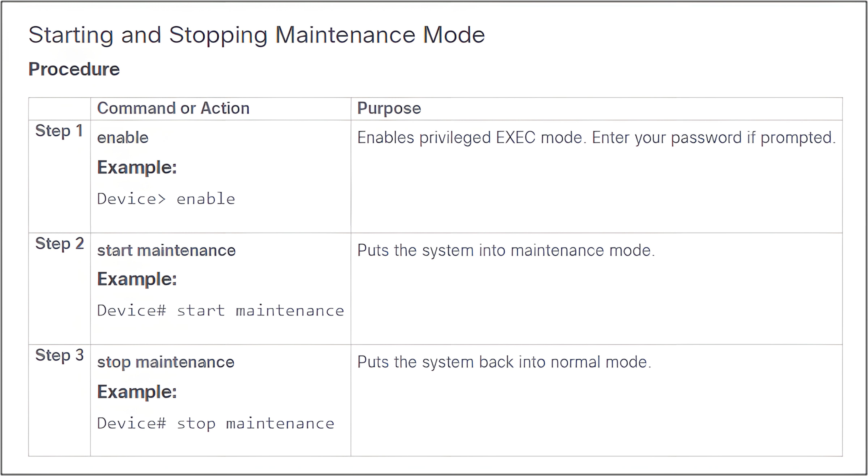
Task: Click the bold "start maintenance" command
Action: (x=166, y=251)
